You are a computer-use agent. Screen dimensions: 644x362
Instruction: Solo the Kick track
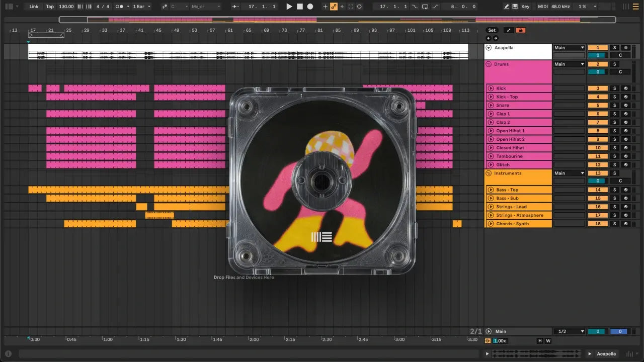[x=614, y=88]
